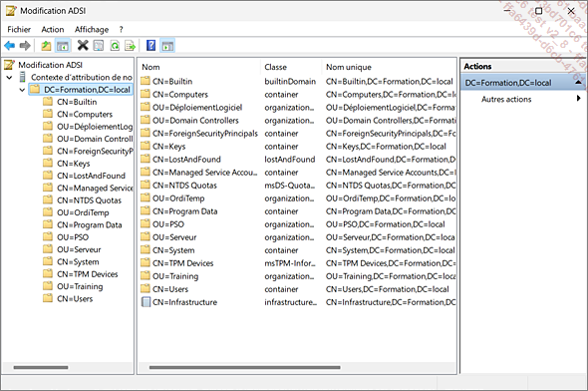Click the Delete (X) toolbar icon

pyautogui.click(x=83, y=46)
